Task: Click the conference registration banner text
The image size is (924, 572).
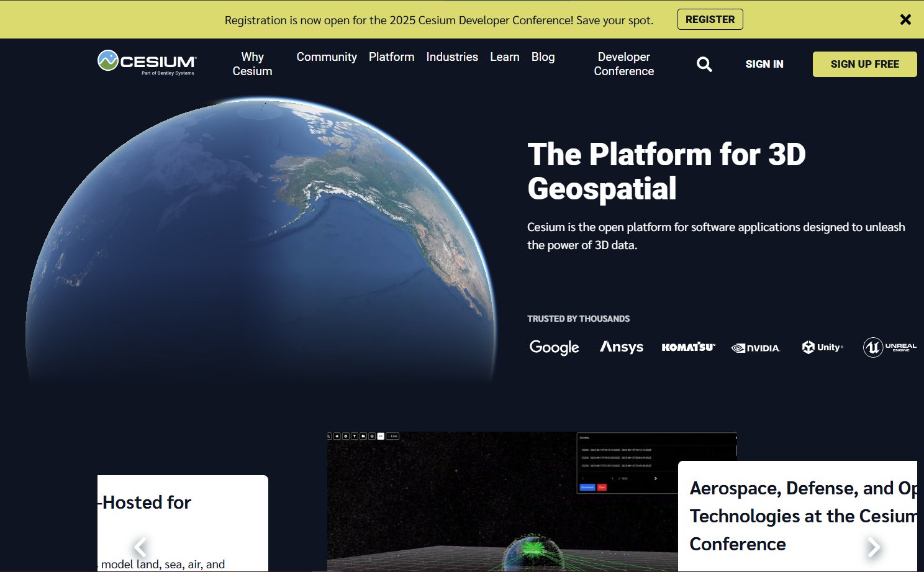Action: (439, 20)
